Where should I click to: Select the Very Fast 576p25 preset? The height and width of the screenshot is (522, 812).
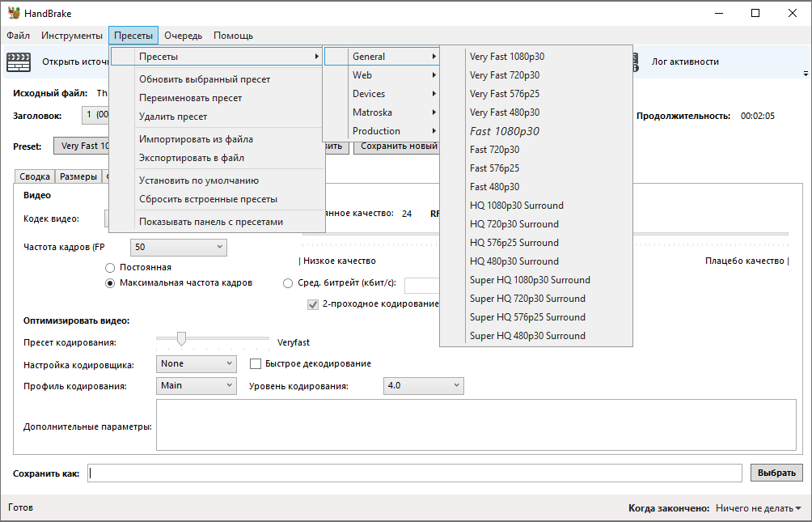pos(536,94)
